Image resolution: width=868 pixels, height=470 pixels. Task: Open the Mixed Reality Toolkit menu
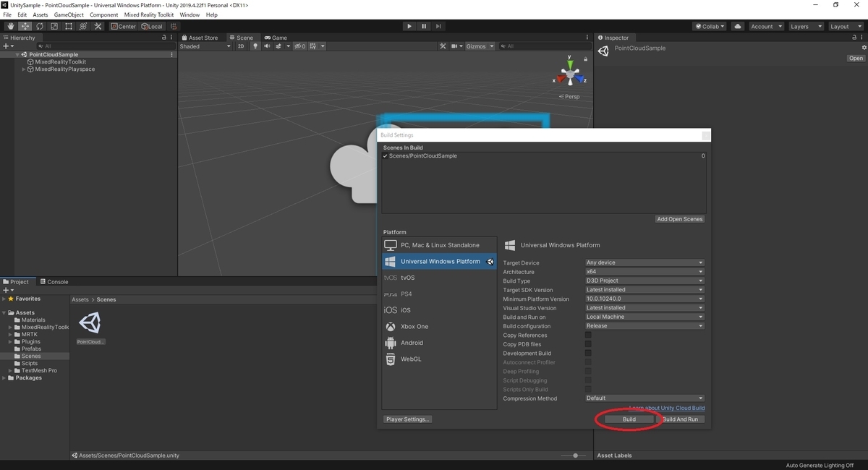point(148,14)
